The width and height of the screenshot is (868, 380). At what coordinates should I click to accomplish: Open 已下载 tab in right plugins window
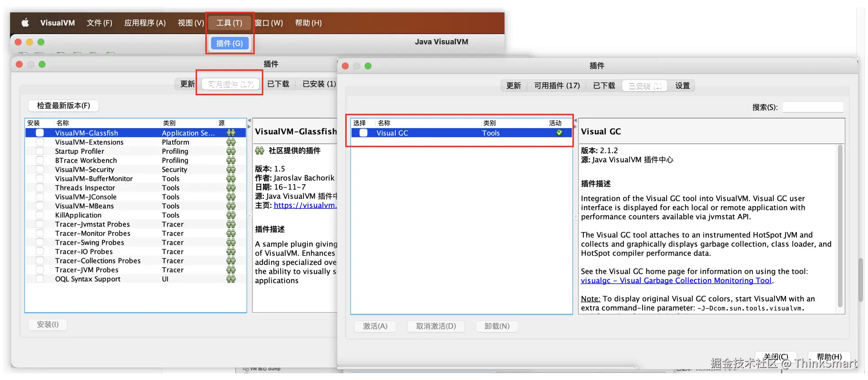(x=604, y=85)
